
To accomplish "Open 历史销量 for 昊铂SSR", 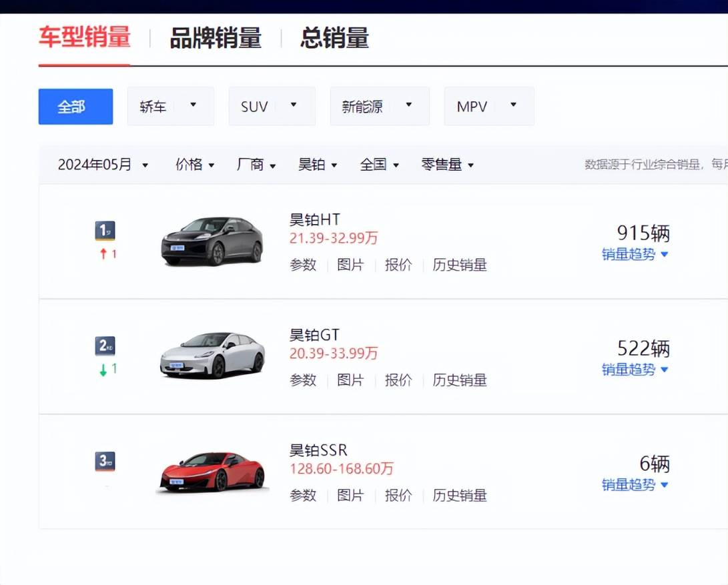I will point(460,495).
